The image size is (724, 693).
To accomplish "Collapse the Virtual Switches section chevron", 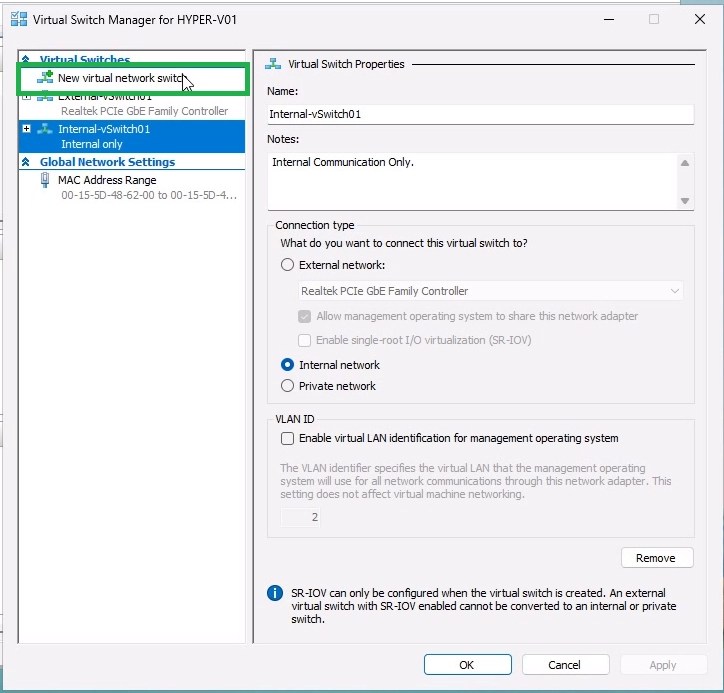I will pyautogui.click(x=26, y=59).
